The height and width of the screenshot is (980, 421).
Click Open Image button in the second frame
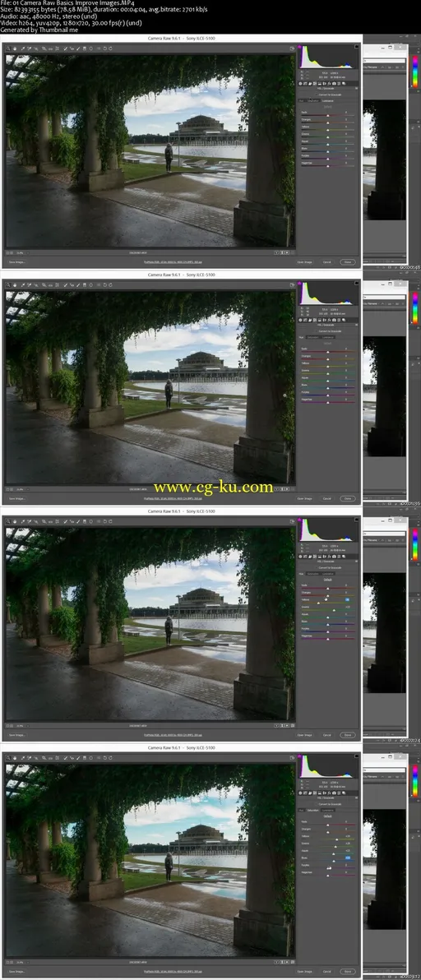[305, 498]
